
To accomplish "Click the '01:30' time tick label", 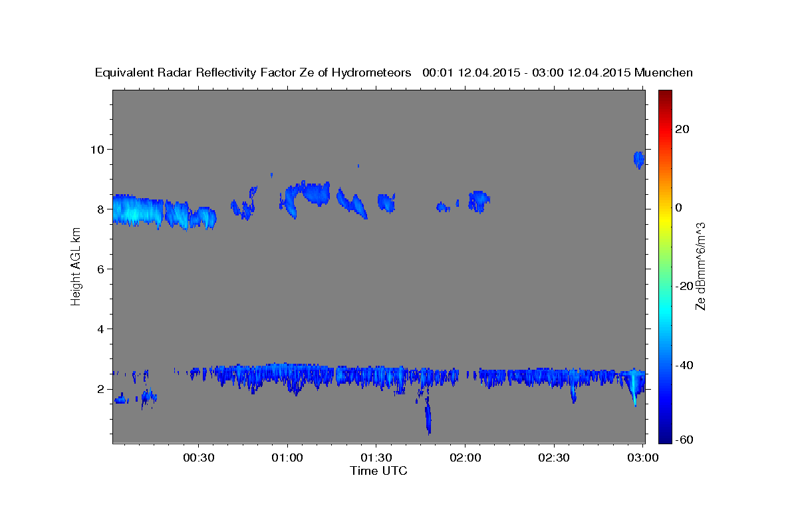I will click(x=376, y=458).
